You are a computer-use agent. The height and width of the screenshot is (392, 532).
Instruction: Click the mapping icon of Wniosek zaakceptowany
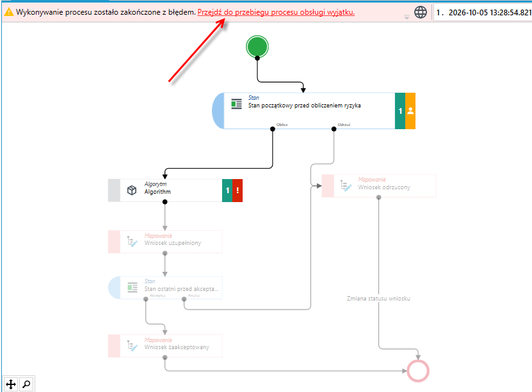tap(132, 346)
